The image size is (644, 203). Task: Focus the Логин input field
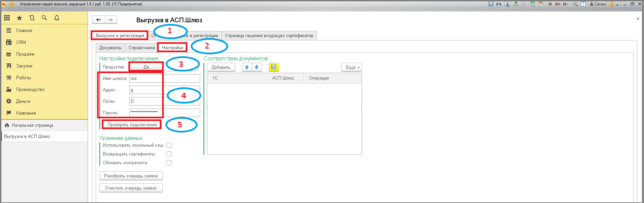pyautogui.click(x=165, y=101)
